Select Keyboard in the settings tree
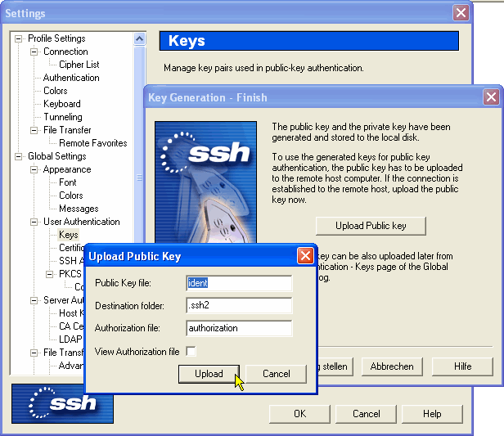 [x=62, y=104]
